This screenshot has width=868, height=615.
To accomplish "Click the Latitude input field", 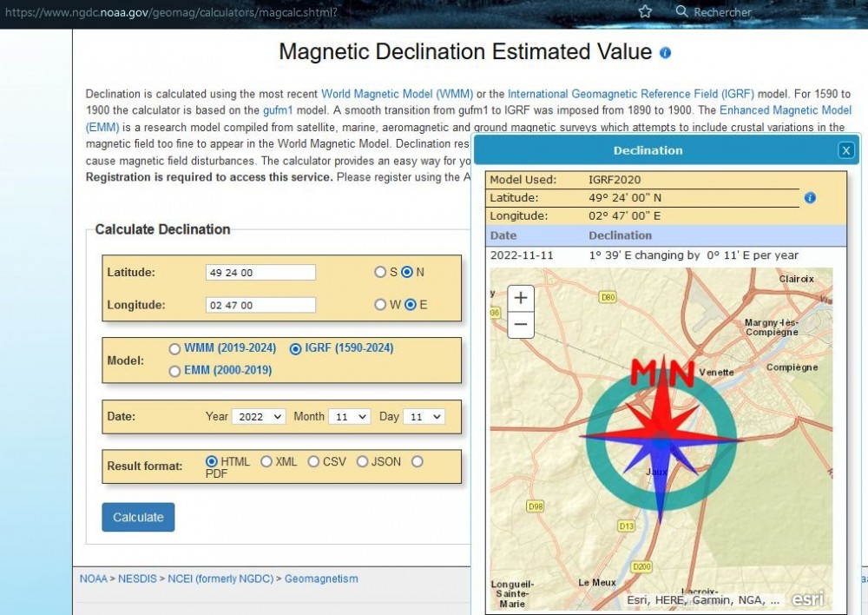I will coord(260,273).
